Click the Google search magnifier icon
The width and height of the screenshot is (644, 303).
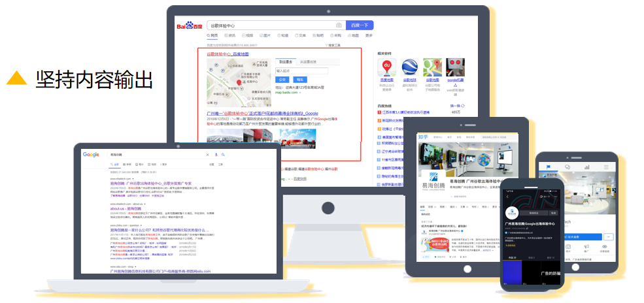pos(223,155)
